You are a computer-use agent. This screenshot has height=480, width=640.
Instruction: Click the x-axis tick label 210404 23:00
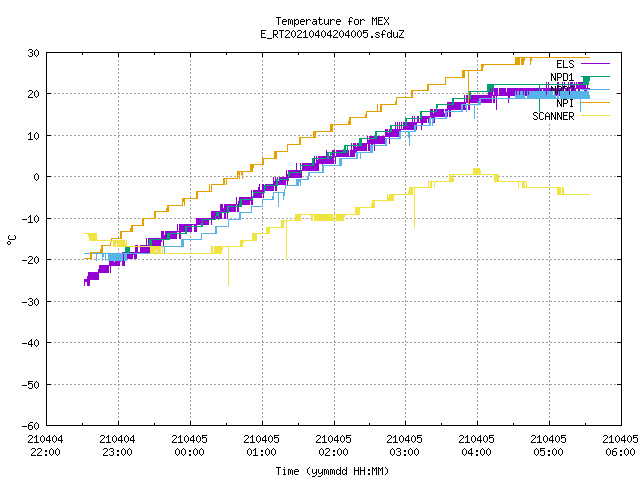coord(118,446)
